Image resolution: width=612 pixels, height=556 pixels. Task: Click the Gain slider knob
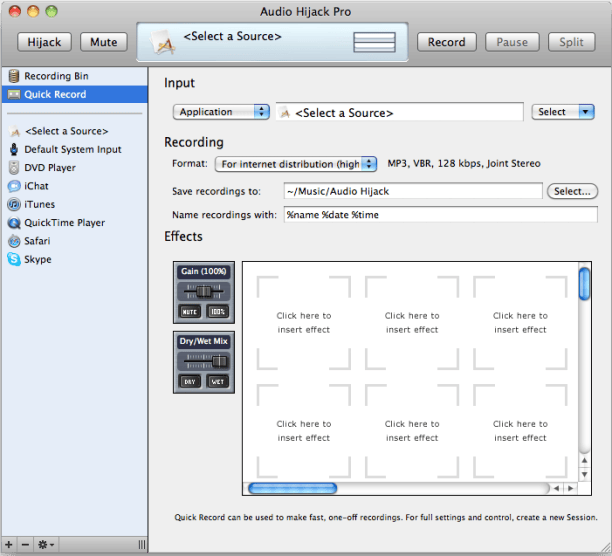point(203,291)
